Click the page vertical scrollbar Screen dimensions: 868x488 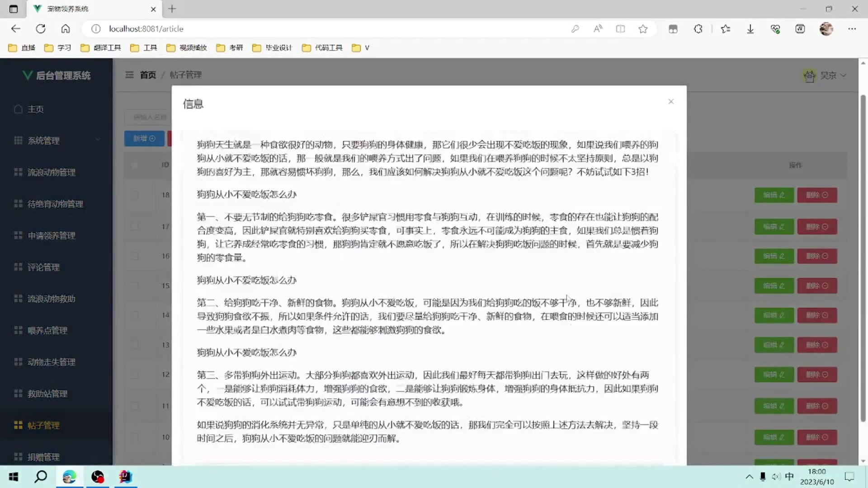[x=863, y=258]
